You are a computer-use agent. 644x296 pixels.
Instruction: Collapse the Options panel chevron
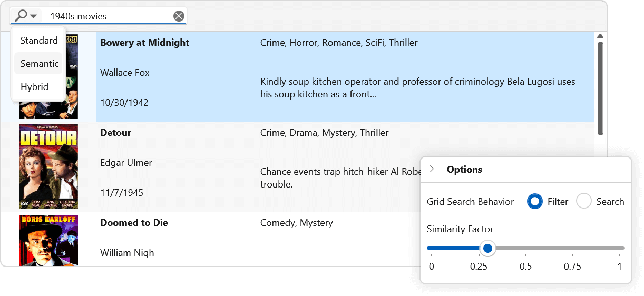[432, 169]
